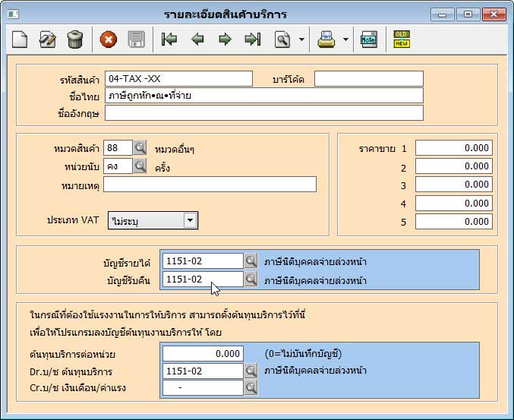This screenshot has height=420, width=514.
Task: Click the ราคาขาย 1 price field
Action: coord(454,148)
